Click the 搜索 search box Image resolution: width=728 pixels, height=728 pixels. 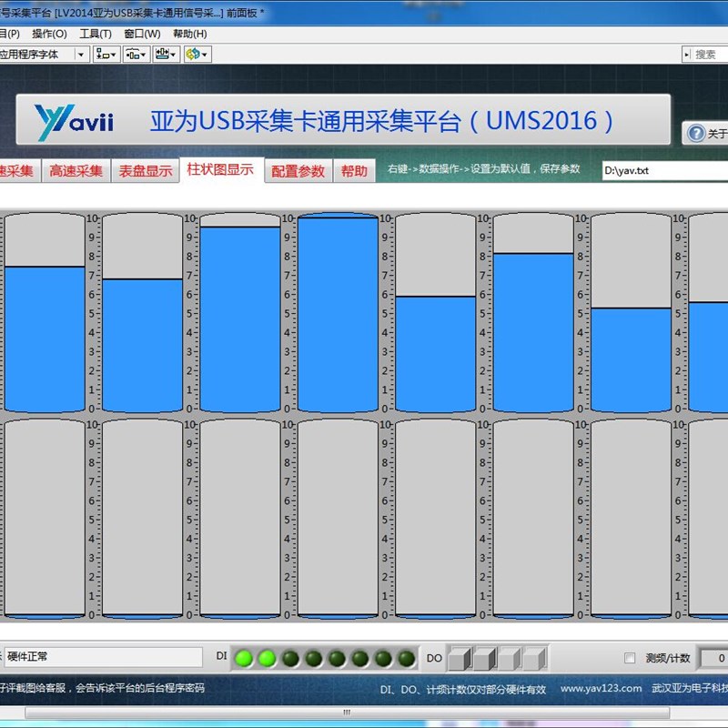pyautogui.click(x=710, y=55)
